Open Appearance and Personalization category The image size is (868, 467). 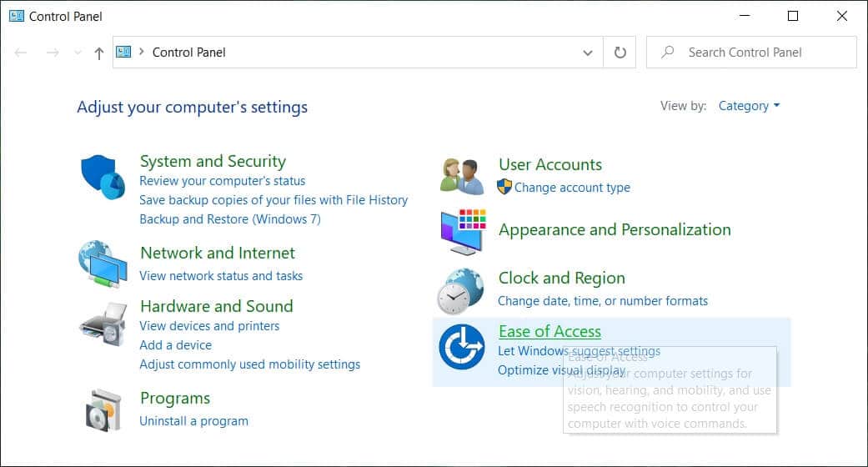615,230
